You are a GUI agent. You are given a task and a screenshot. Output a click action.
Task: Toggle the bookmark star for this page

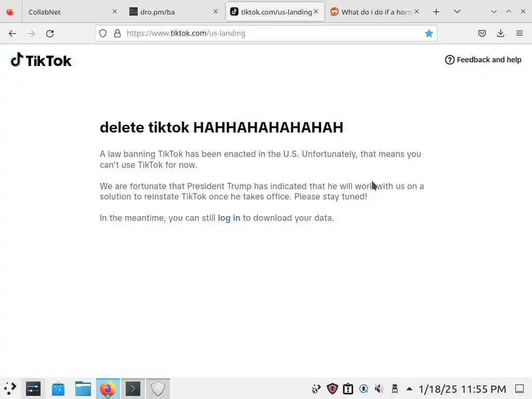click(429, 33)
